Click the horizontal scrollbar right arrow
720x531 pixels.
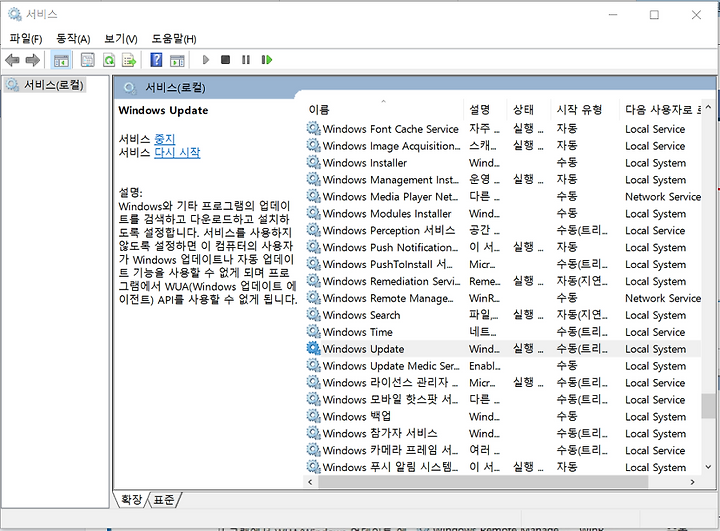click(692, 482)
